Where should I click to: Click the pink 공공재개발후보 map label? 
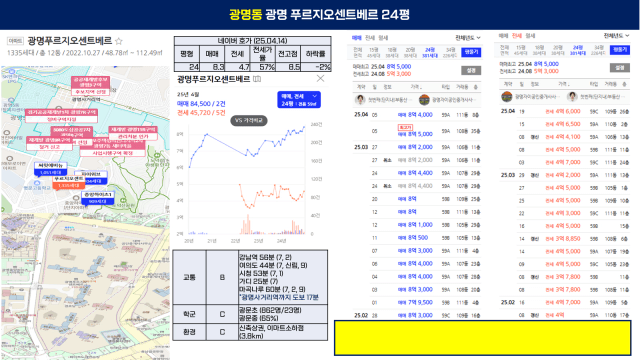click(x=90, y=86)
